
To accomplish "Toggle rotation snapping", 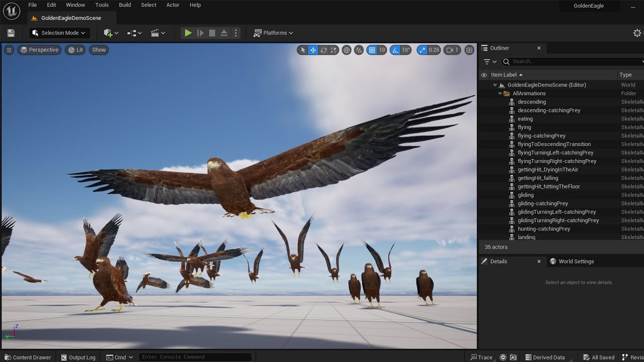I will (x=395, y=50).
